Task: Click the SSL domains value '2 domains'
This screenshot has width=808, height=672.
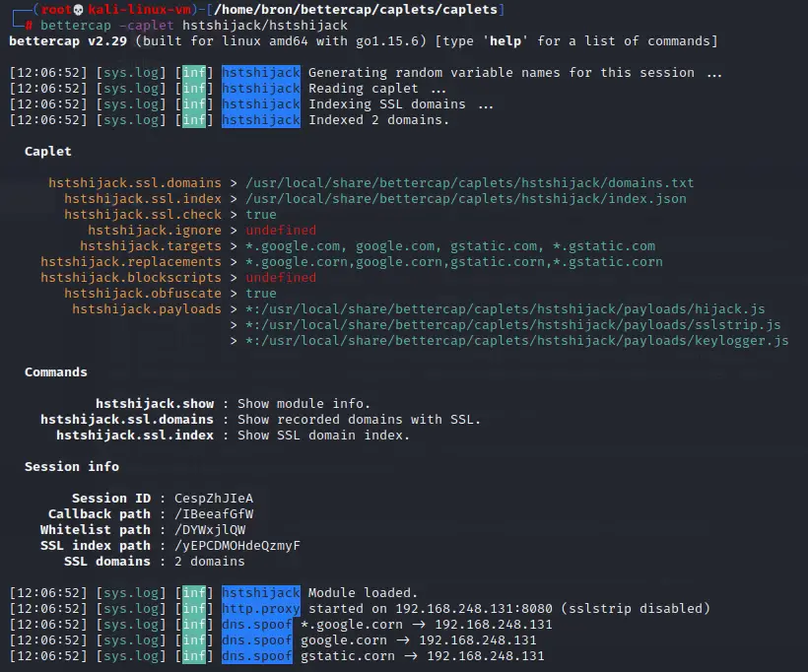Action: click(210, 562)
